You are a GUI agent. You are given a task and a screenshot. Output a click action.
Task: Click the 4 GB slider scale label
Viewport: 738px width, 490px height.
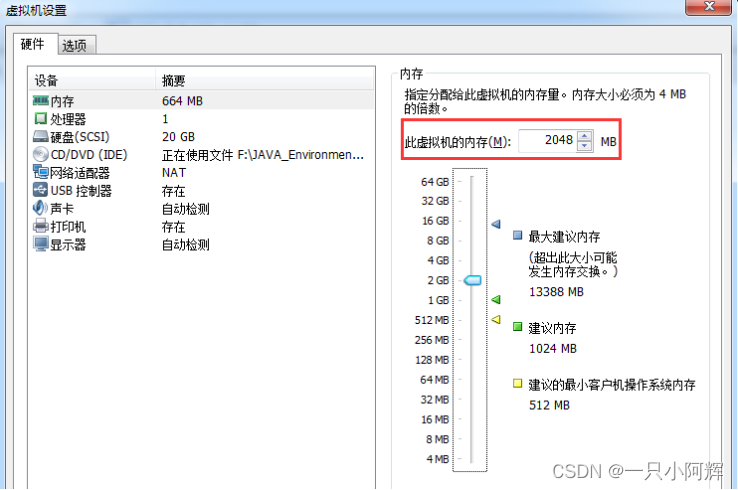tap(438, 260)
